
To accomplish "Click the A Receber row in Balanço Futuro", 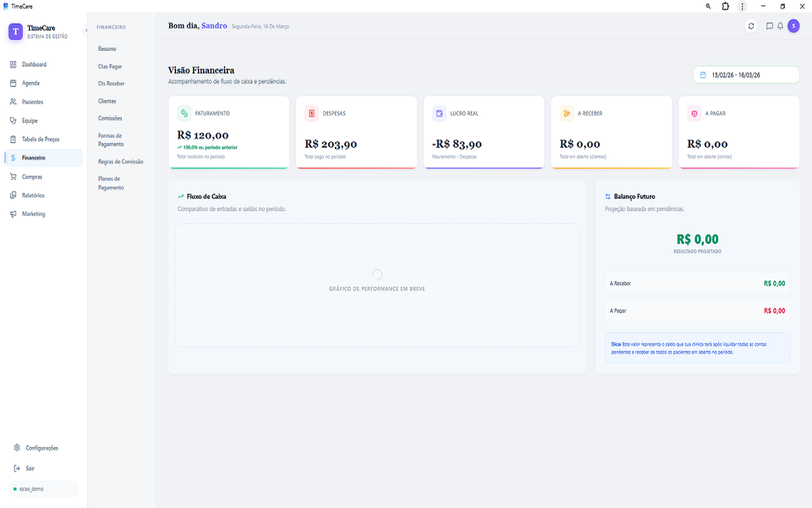I will tap(697, 284).
